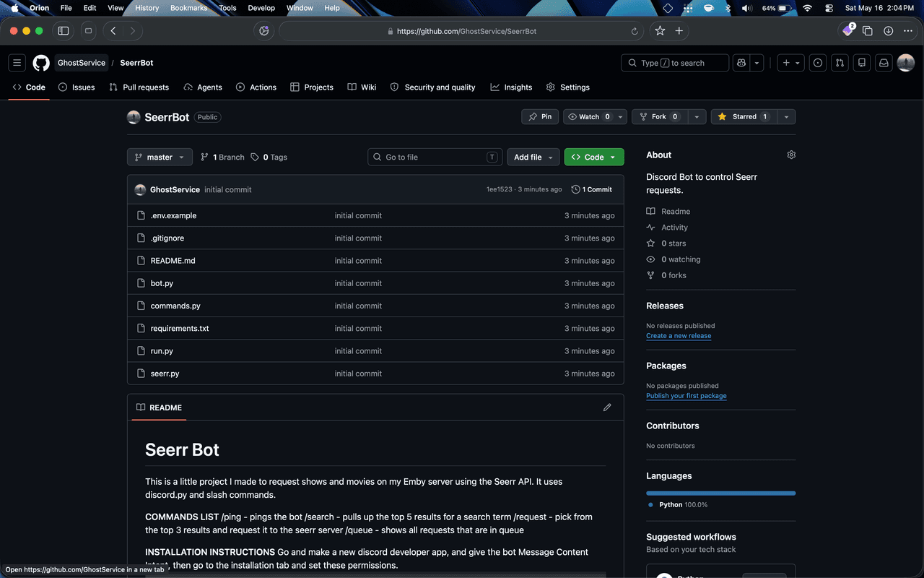Open the repositories icon in header
Viewport: 924px width, 578px height.
pos(861,63)
